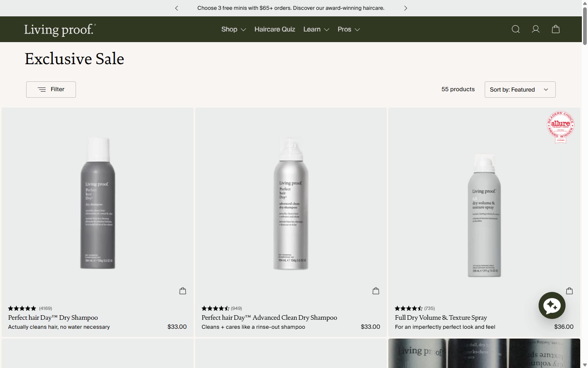The image size is (588, 368).
Task: Expand the Learn menu
Action: click(316, 29)
